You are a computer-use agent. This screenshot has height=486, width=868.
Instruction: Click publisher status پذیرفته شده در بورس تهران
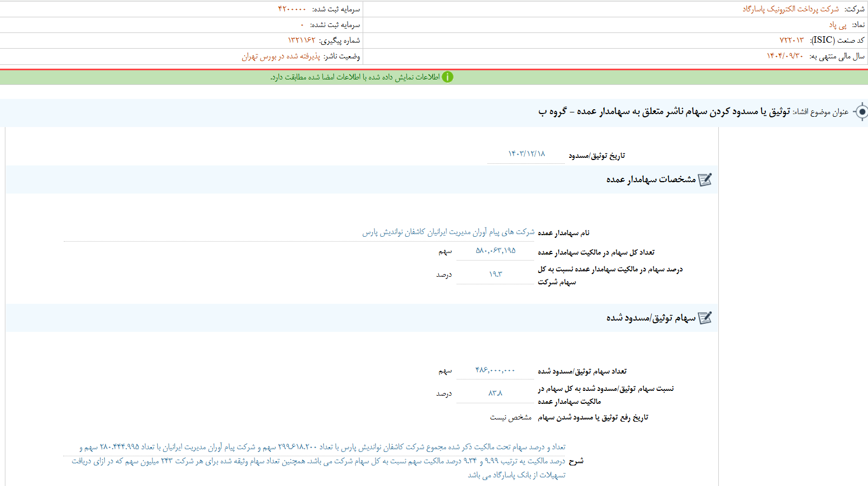[281, 56]
